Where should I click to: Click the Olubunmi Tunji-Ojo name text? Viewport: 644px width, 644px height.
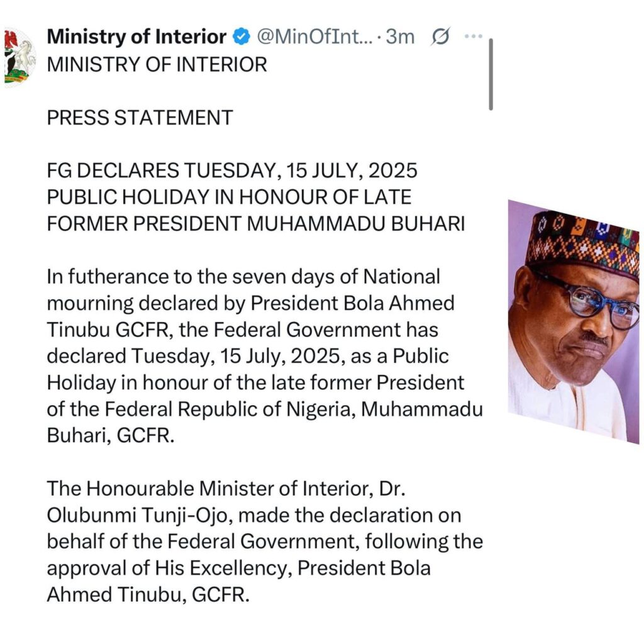[137, 516]
